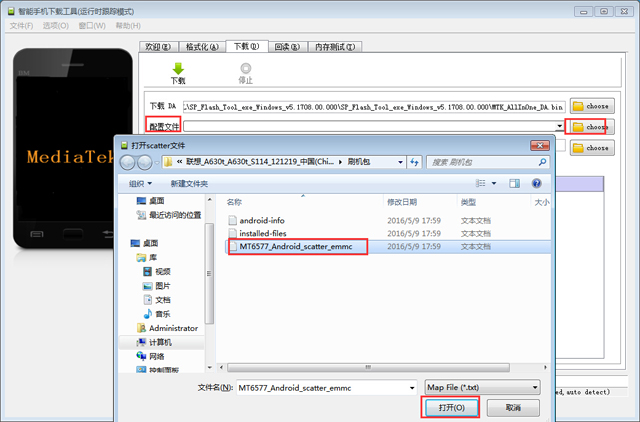Open the 帮助(H) menu
Image resolution: width=640 pixels, height=422 pixels.
[128, 26]
